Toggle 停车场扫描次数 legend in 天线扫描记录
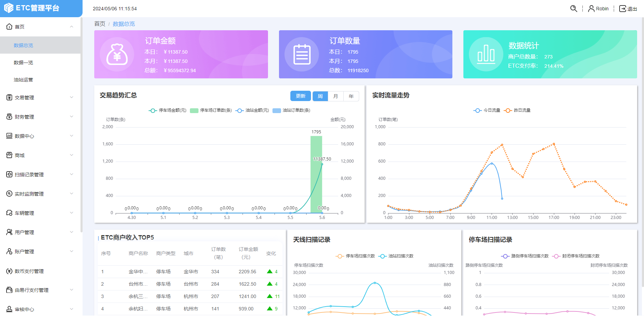Screen dimensions: 644x319 pyautogui.click(x=355, y=256)
